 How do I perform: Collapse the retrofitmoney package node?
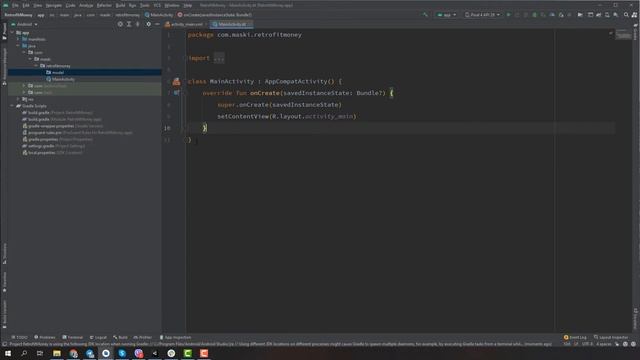[36, 66]
